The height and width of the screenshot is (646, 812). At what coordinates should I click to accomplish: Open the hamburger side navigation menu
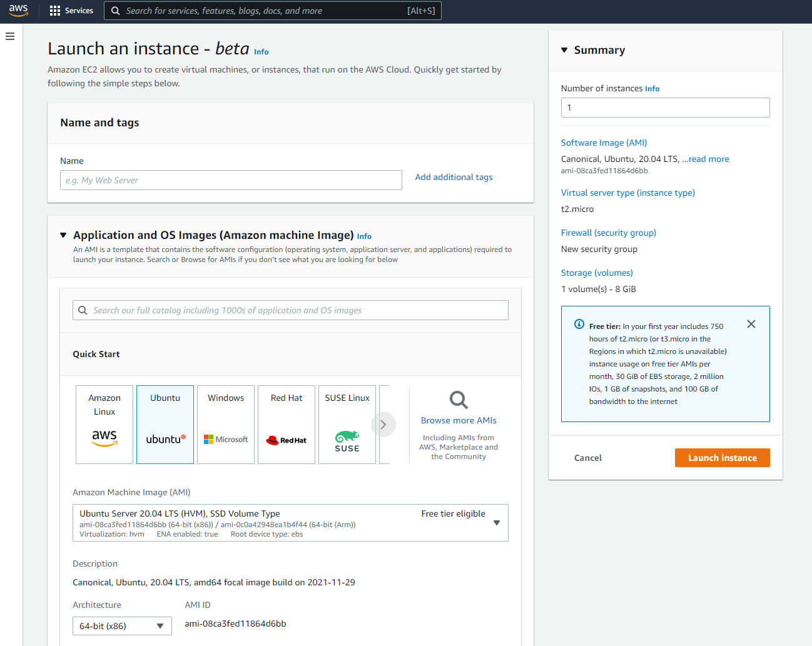pos(10,36)
